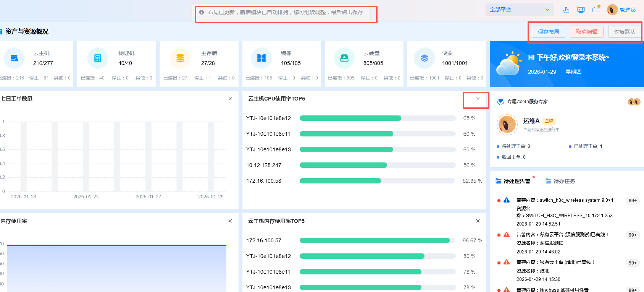Click 172.16.100.58 in CPU TOP5 list
The width and height of the screenshot is (644, 292).
click(264, 181)
